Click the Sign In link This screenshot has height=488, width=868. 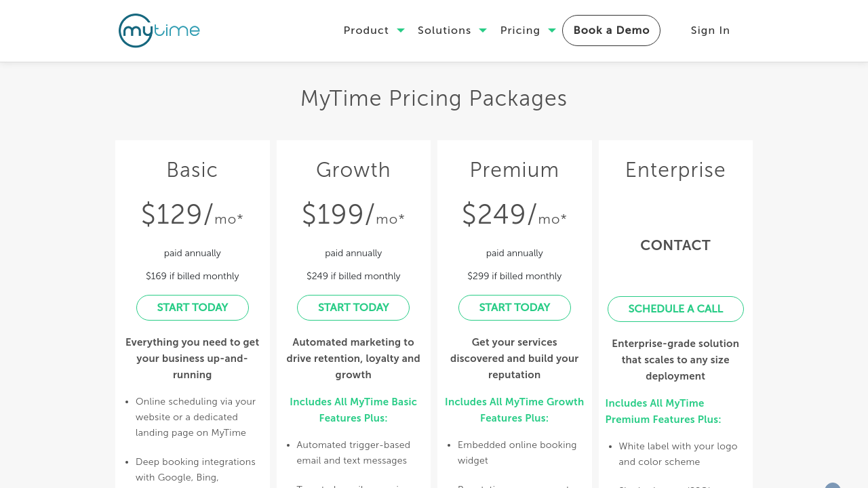click(x=710, y=30)
